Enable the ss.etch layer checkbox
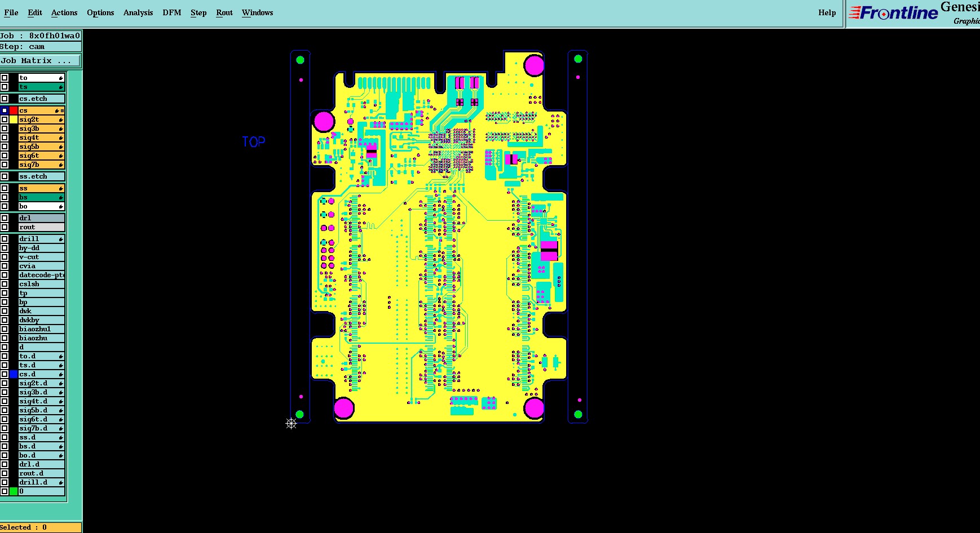The width and height of the screenshot is (980, 533). click(5, 176)
